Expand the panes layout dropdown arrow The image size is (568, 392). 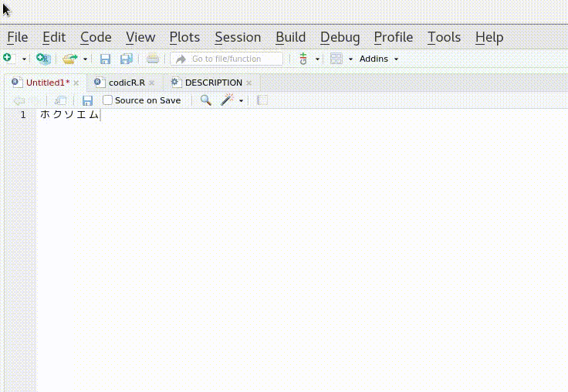pyautogui.click(x=350, y=59)
